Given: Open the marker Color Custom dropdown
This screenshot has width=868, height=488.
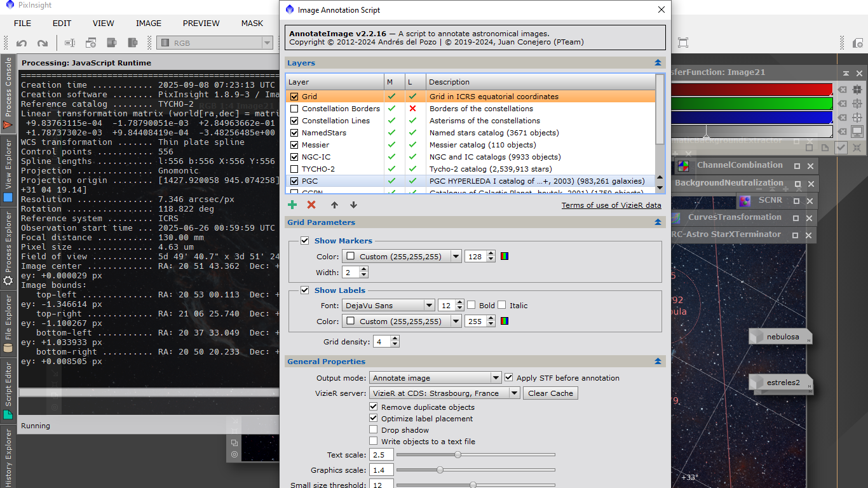Looking at the screenshot, I should [x=402, y=257].
